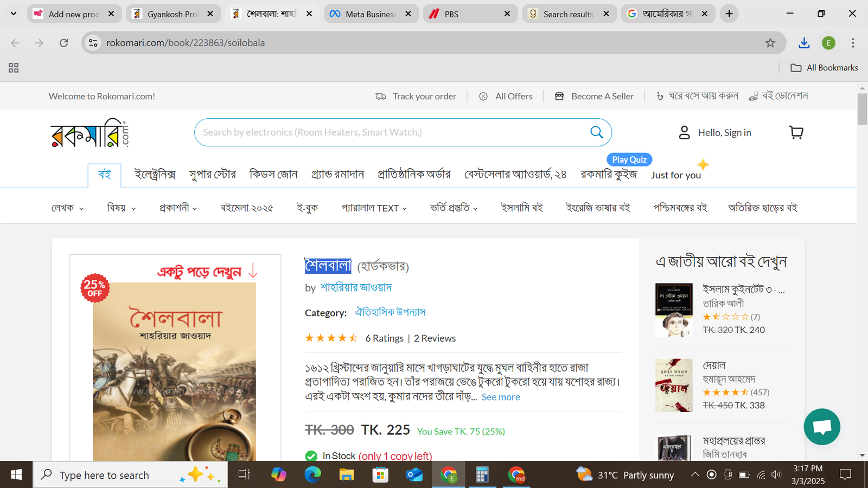Open All Bookmarks folder
The width and height of the screenshot is (868, 488).
(x=824, y=68)
